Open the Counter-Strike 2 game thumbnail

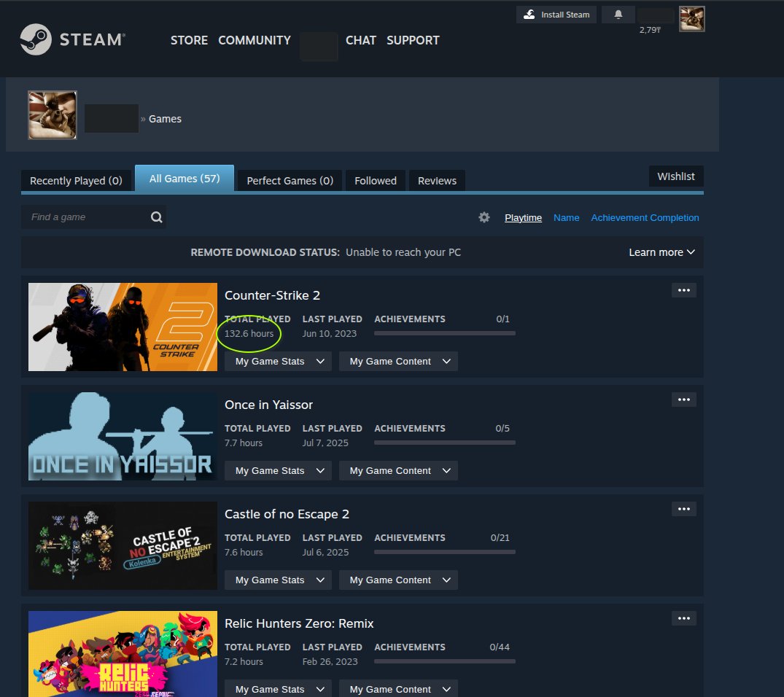click(x=123, y=327)
